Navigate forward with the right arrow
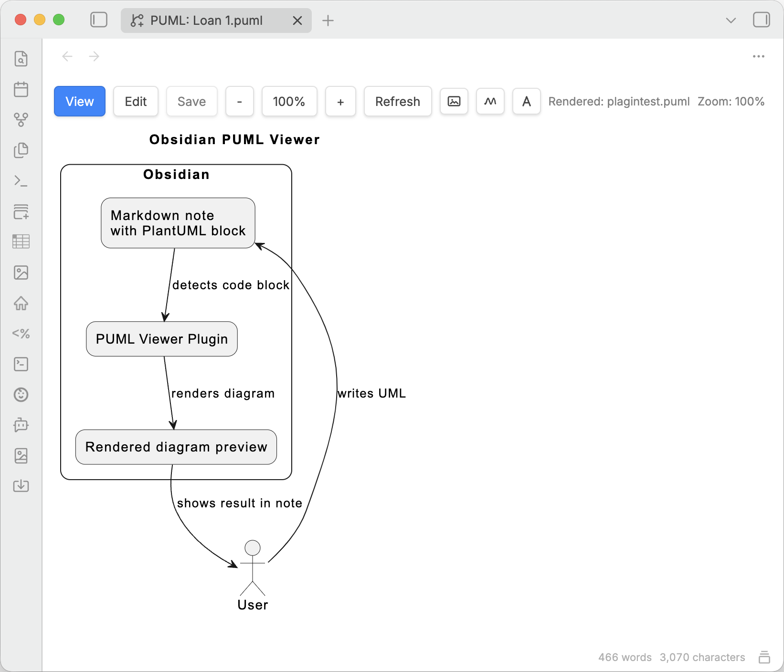Viewport: 784px width, 672px height. (x=94, y=56)
